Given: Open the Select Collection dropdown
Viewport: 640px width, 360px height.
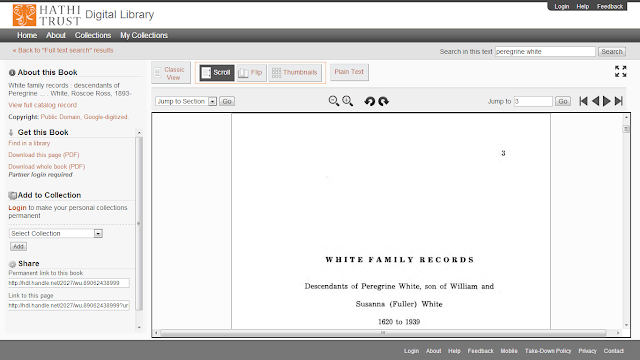Looking at the screenshot, I should (56, 233).
